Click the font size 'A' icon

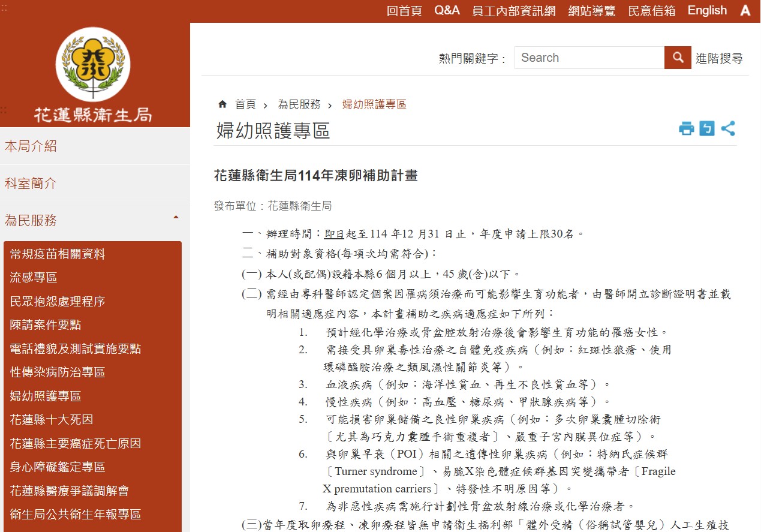click(745, 11)
